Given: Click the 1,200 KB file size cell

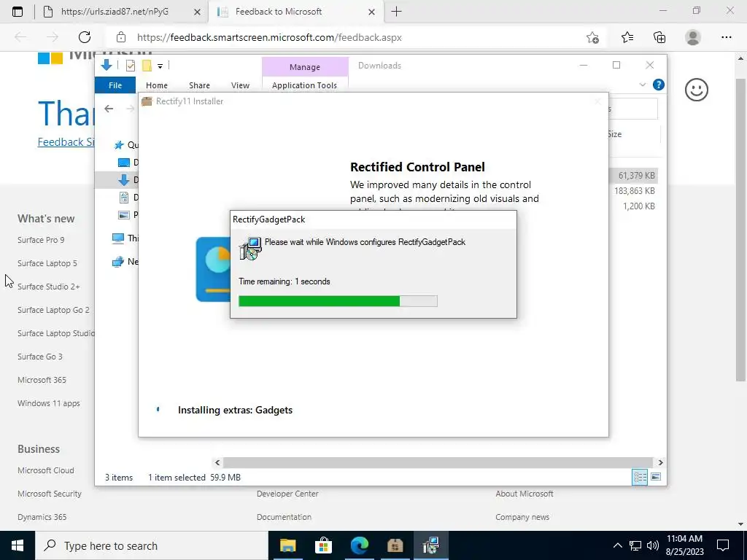Looking at the screenshot, I should 639,206.
